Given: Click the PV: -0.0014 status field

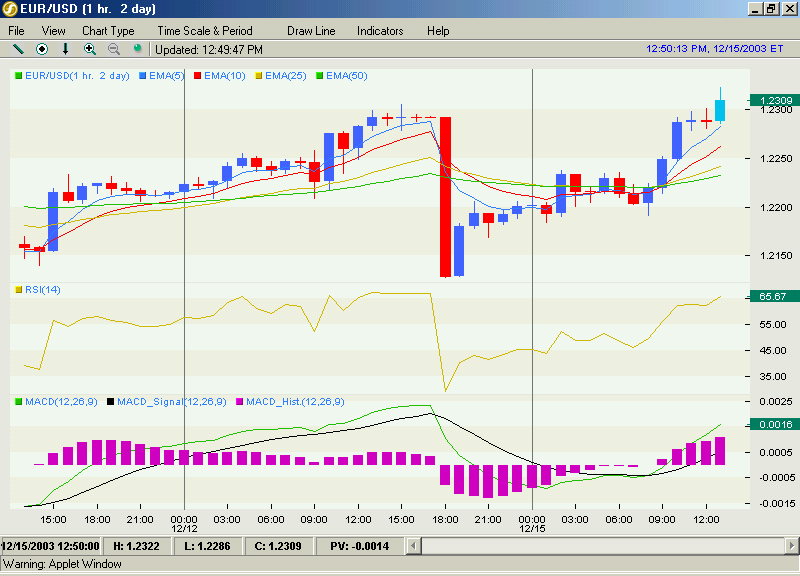Looking at the screenshot, I should coord(360,546).
